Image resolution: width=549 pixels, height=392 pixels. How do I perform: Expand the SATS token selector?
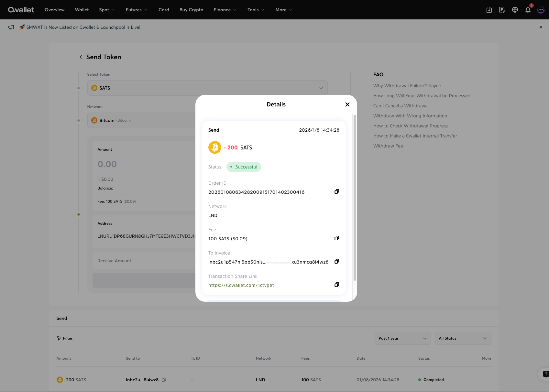pos(207,88)
